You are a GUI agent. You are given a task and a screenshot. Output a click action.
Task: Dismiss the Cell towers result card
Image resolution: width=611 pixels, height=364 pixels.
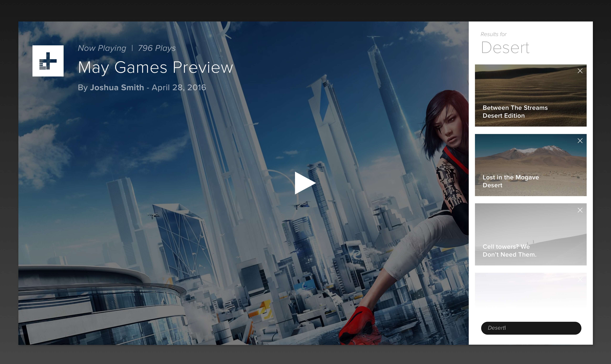coord(580,210)
